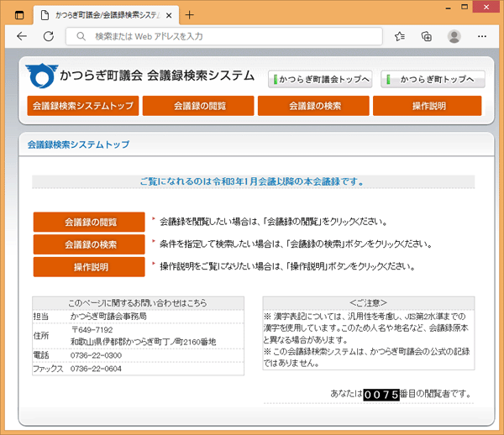Click the かつらぎ町議会 logo emblem
The image size is (504, 435).
(x=39, y=76)
